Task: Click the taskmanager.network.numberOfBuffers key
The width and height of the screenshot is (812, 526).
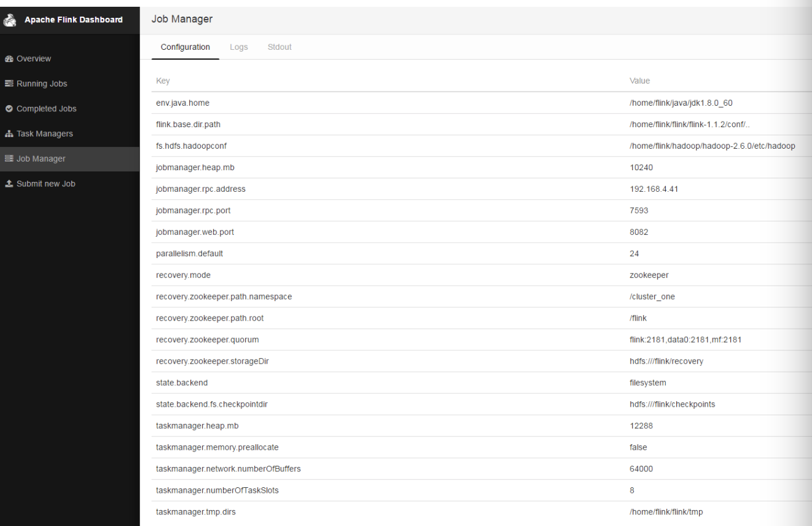Action: click(x=228, y=469)
